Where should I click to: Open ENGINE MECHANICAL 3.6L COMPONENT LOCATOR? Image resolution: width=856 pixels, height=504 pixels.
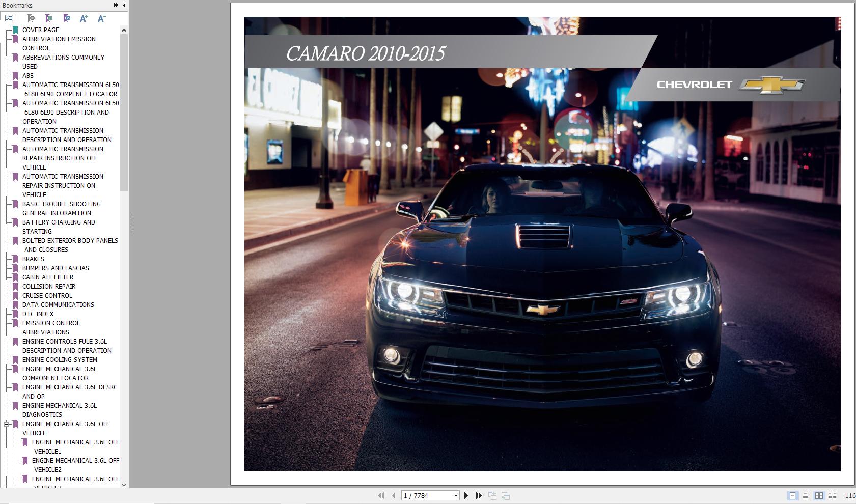(x=60, y=374)
